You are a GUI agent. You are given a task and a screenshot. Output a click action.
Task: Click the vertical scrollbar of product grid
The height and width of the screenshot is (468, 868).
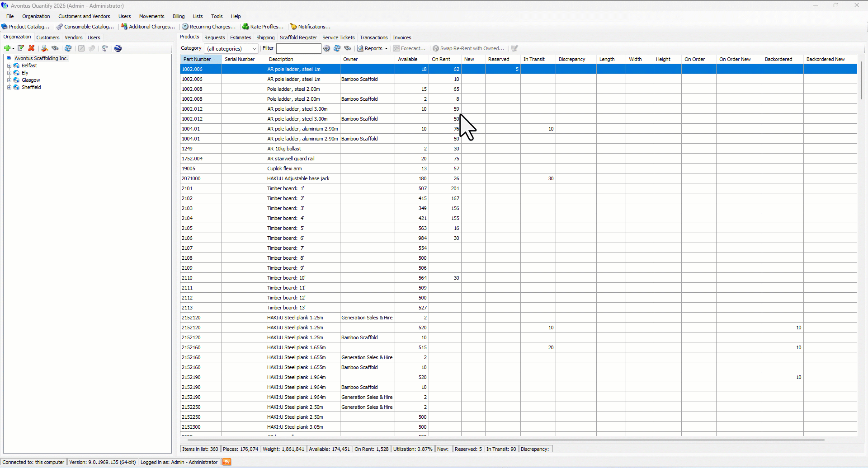coord(861,81)
